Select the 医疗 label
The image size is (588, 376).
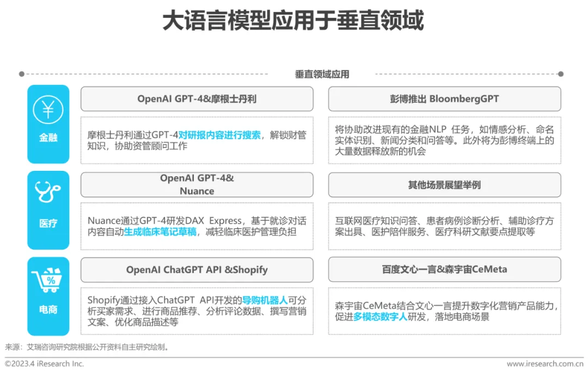pos(48,224)
